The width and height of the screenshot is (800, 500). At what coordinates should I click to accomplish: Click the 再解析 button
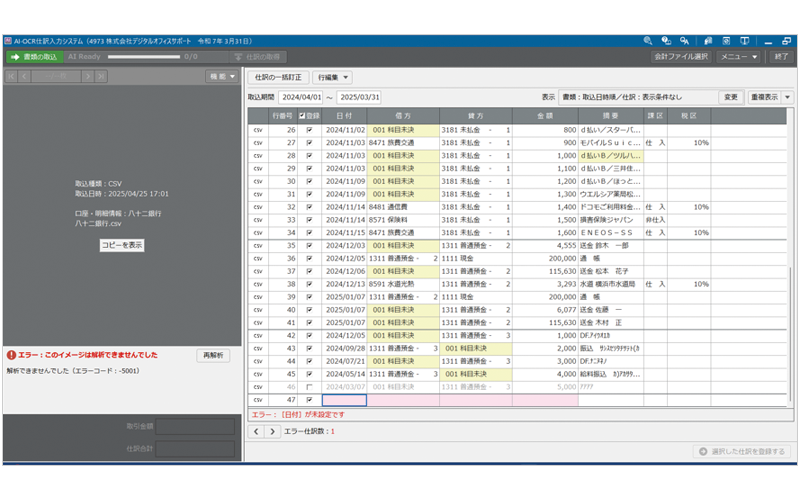(x=214, y=355)
